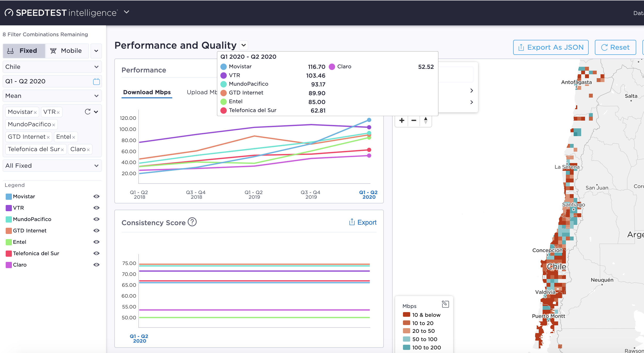Reset map bearing with compass icon
The height and width of the screenshot is (353, 644).
pyautogui.click(x=425, y=121)
